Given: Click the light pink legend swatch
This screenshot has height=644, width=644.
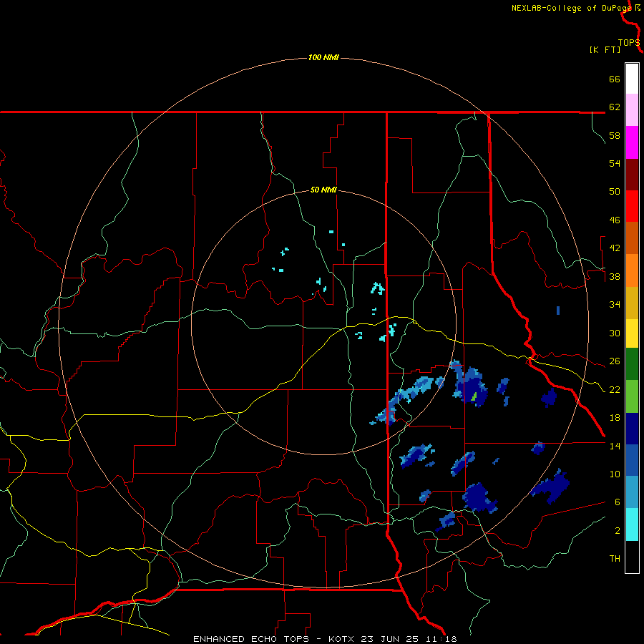Looking at the screenshot, I should [x=632, y=109].
